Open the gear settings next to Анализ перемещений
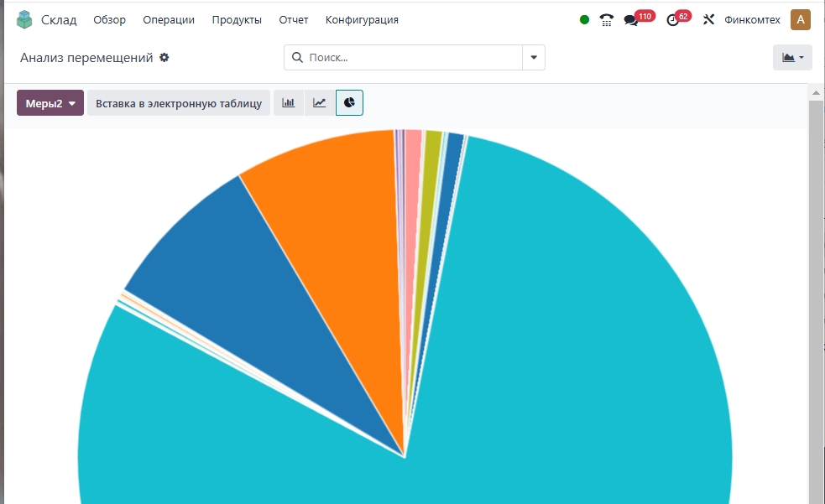825x504 pixels. pyautogui.click(x=164, y=58)
